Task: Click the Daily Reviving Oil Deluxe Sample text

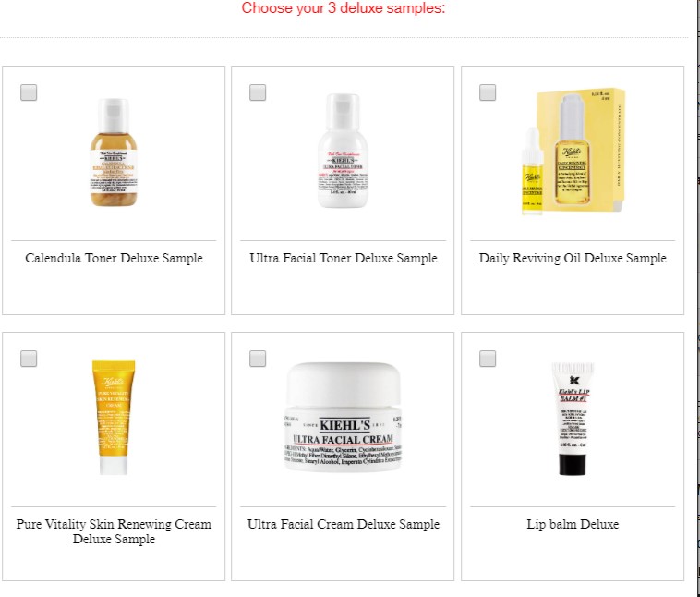Action: point(573,258)
